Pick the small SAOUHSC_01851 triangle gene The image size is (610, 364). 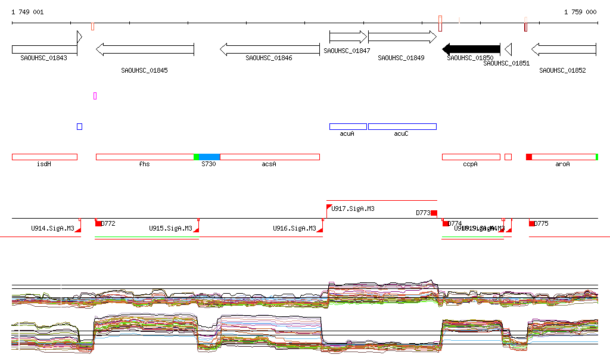pos(508,49)
